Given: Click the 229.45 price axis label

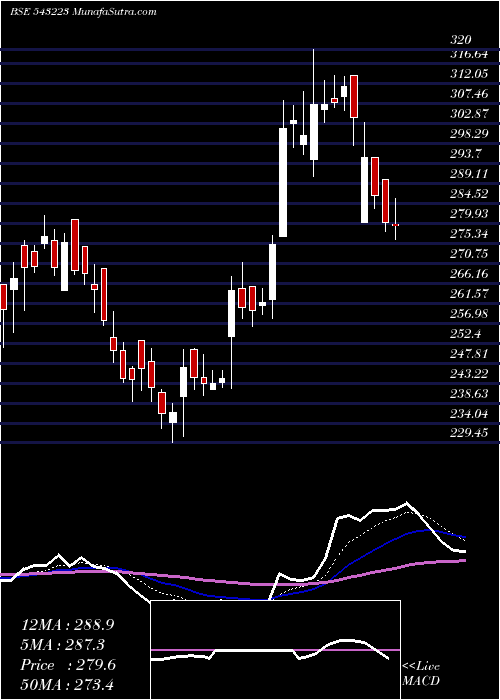Looking at the screenshot, I should (x=469, y=432).
